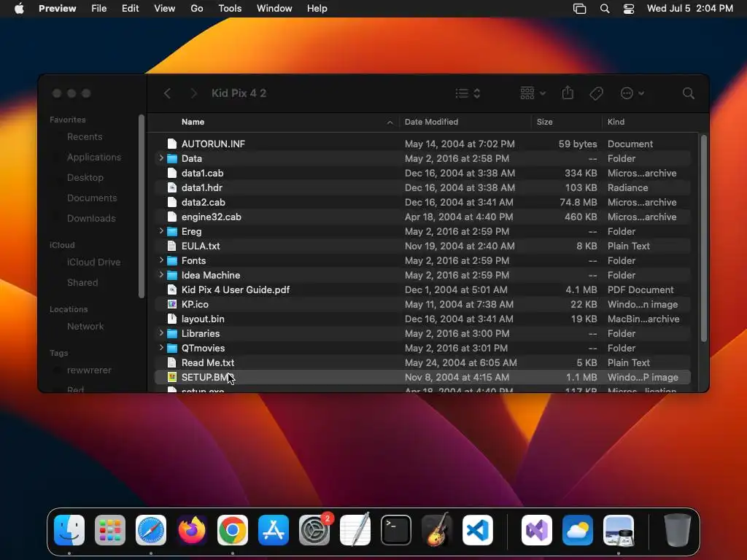The width and height of the screenshot is (747, 560).
Task: Select the data1.hdr file
Action: [422, 187]
